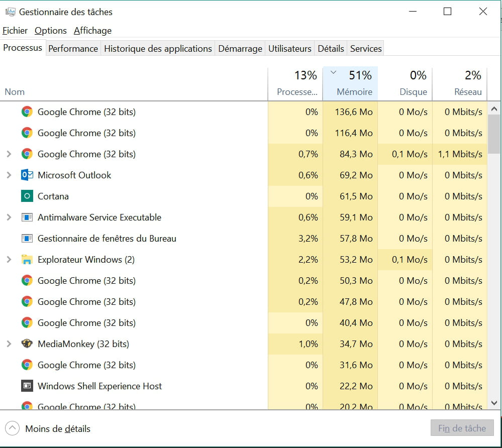The width and height of the screenshot is (502, 448).
Task: Switch to the Services tab
Action: click(366, 49)
